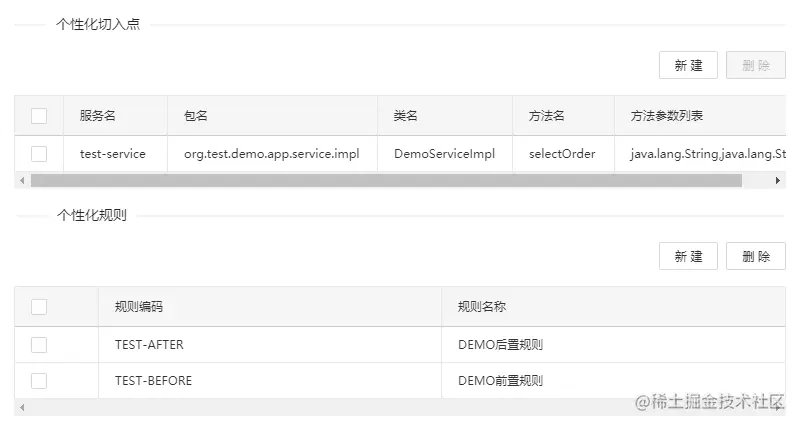This screenshot has height=426, width=800.
Task: Click the 规则名称 column header
Action: coord(613,307)
